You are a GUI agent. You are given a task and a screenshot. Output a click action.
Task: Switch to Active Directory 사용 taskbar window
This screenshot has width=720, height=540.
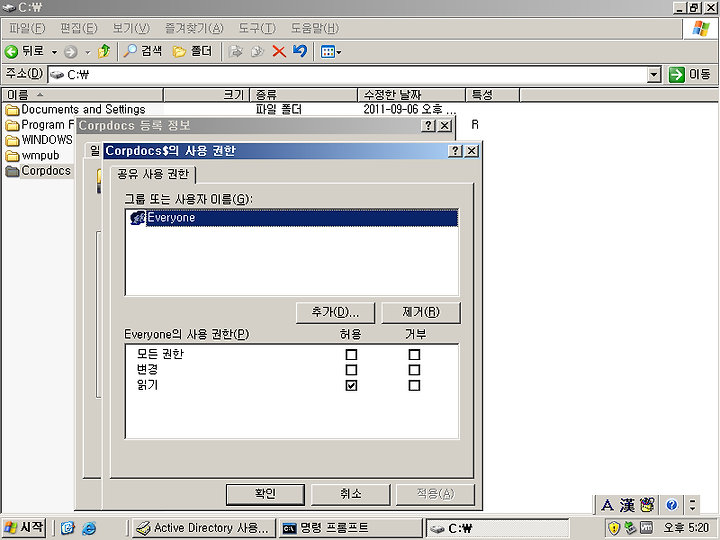pos(204,528)
